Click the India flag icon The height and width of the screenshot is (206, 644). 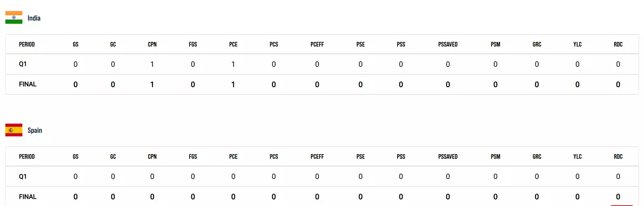14,17
